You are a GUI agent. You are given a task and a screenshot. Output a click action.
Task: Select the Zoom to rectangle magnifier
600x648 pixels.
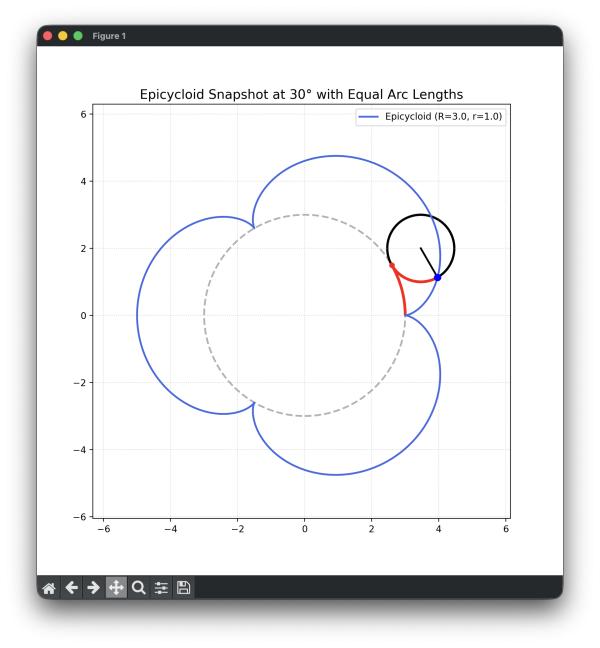(x=139, y=587)
